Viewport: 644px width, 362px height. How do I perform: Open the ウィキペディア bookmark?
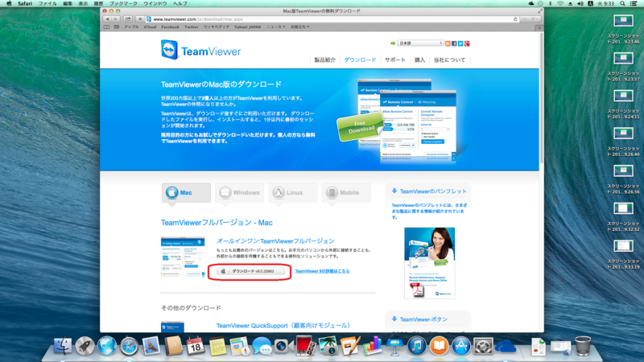[217, 27]
